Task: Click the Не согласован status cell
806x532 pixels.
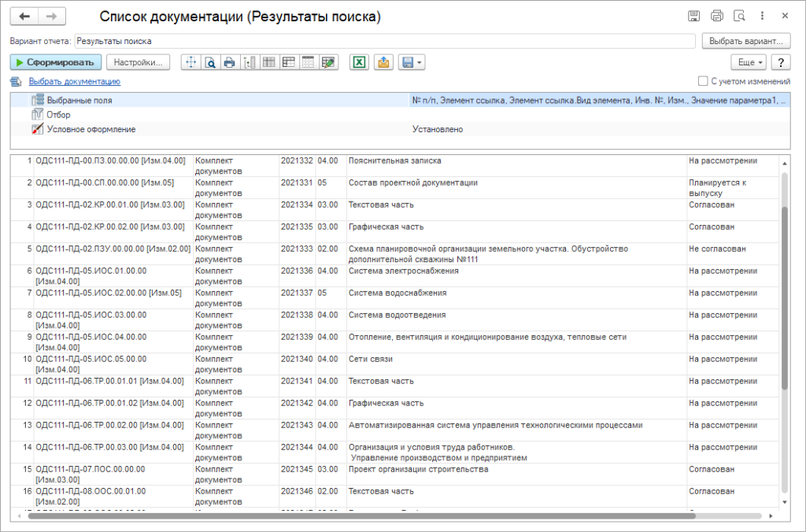Action: click(734, 254)
